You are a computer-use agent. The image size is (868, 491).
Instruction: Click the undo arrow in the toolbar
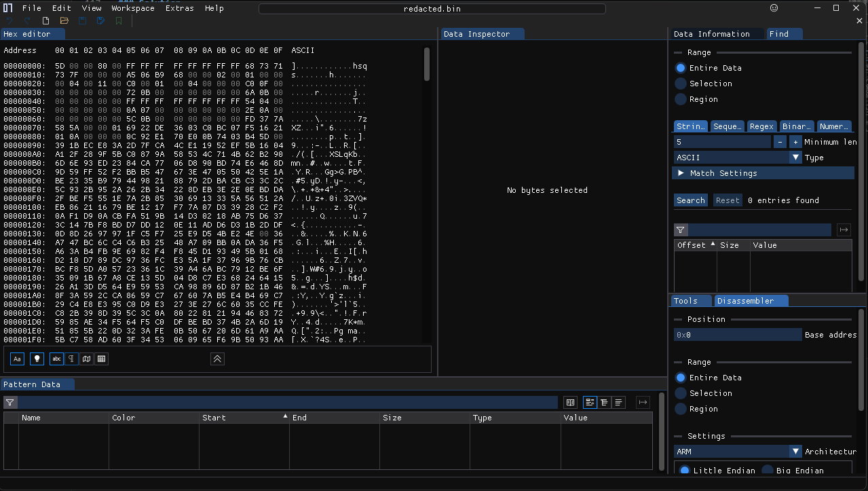coord(10,21)
